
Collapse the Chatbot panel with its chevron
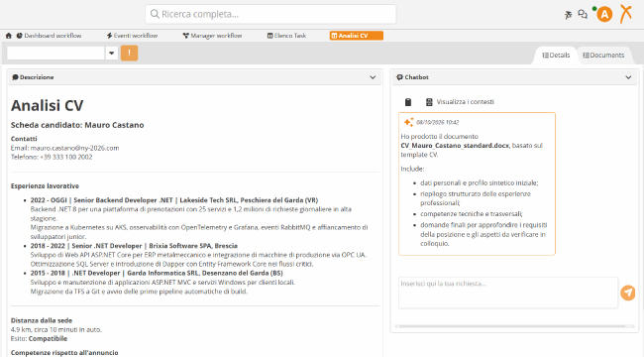[x=628, y=77]
